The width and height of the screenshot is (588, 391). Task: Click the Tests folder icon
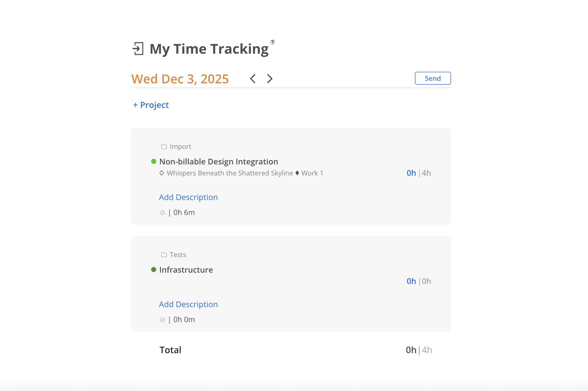pyautogui.click(x=164, y=255)
